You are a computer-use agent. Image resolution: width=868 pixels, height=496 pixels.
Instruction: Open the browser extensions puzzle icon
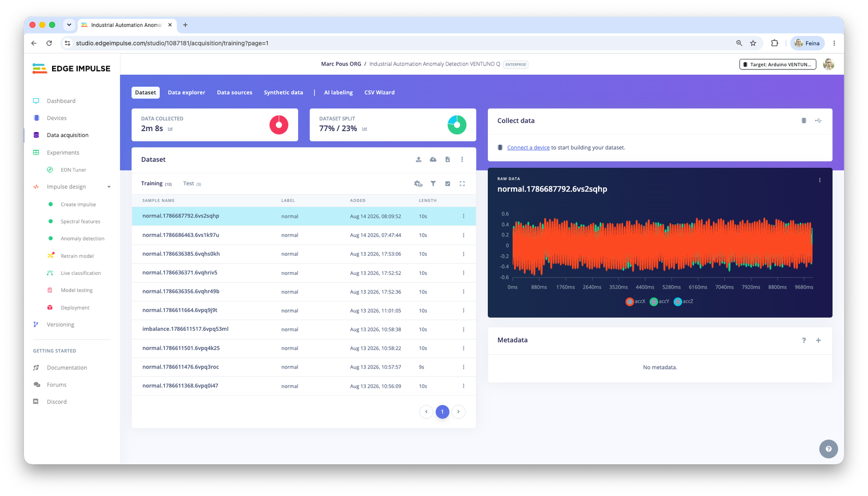[x=775, y=43]
